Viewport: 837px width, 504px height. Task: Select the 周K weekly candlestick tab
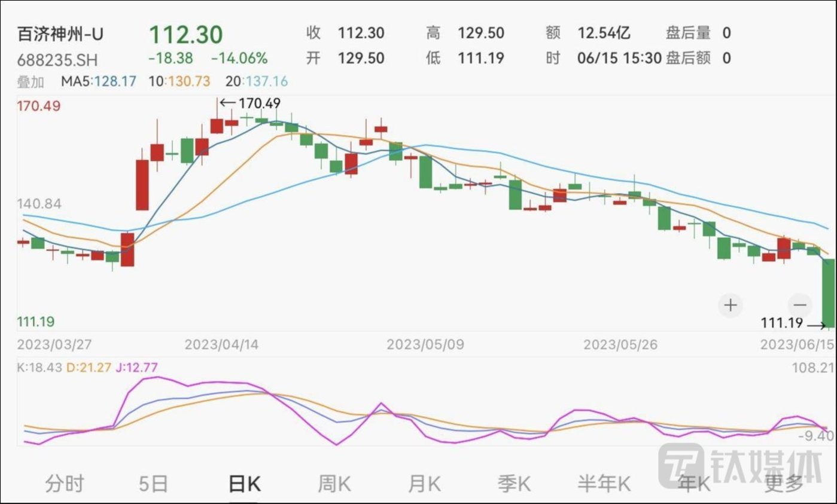pos(334,482)
